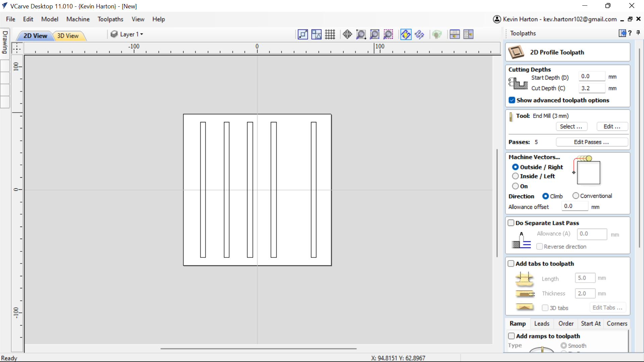
Task: Open the Machine menu
Action: (78, 19)
